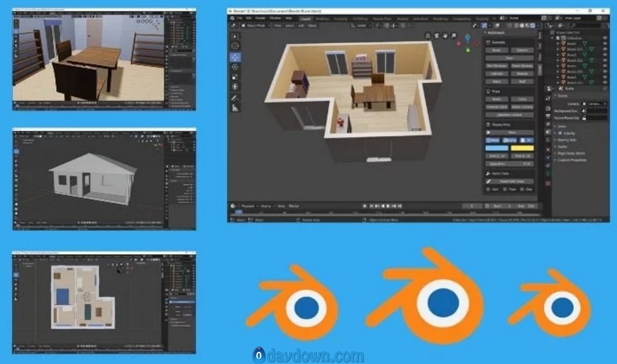Toggle the Gravity checkbox
Screen dimensions: 617x364
tap(559, 133)
